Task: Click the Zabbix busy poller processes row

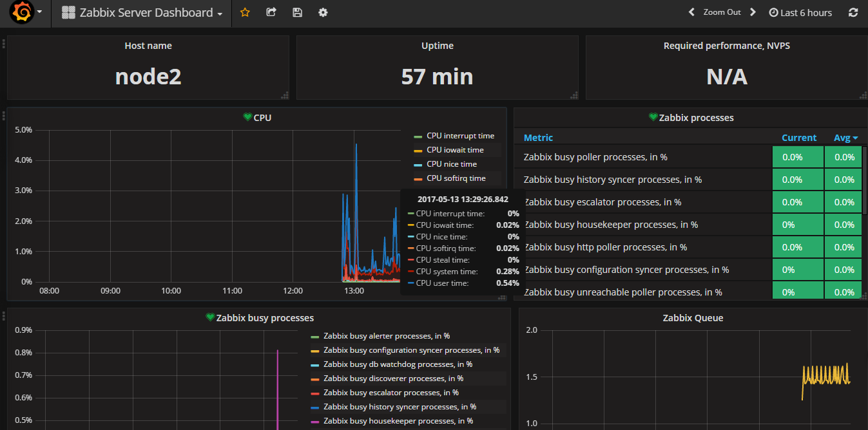Action: (688, 157)
